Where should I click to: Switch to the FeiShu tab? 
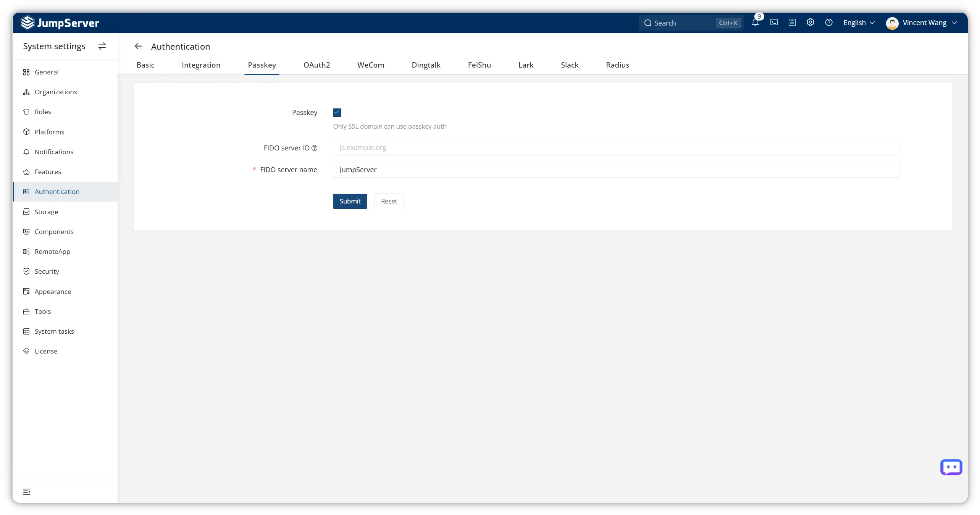point(480,65)
